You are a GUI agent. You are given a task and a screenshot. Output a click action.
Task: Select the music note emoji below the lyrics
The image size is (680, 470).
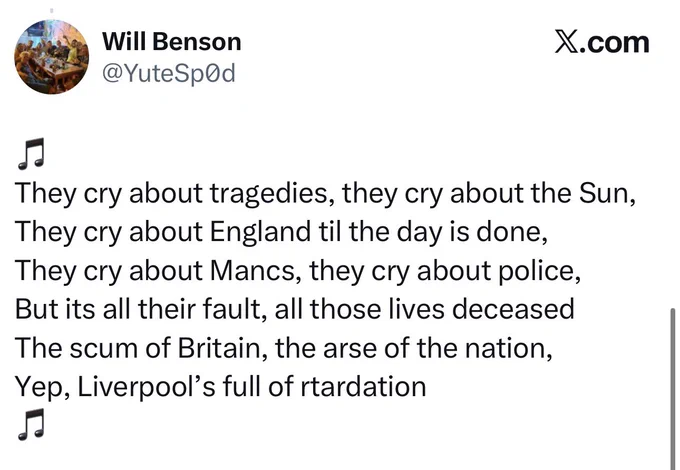pyautogui.click(x=31, y=424)
